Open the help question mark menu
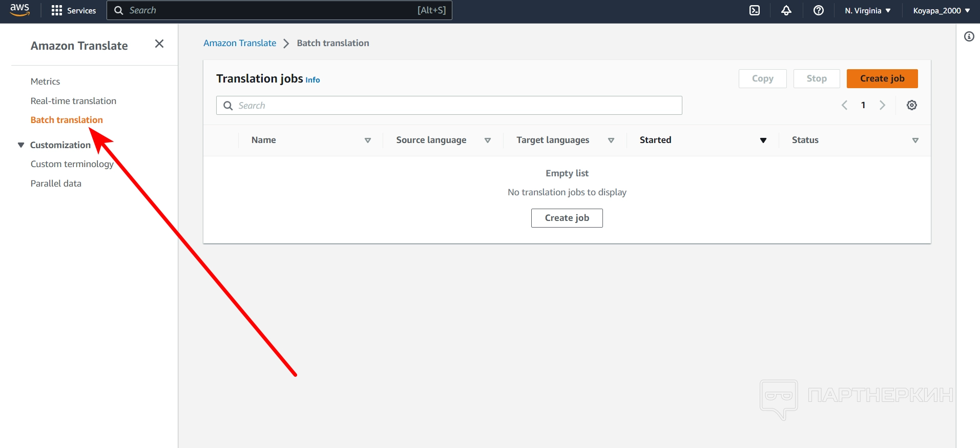 coord(819,10)
